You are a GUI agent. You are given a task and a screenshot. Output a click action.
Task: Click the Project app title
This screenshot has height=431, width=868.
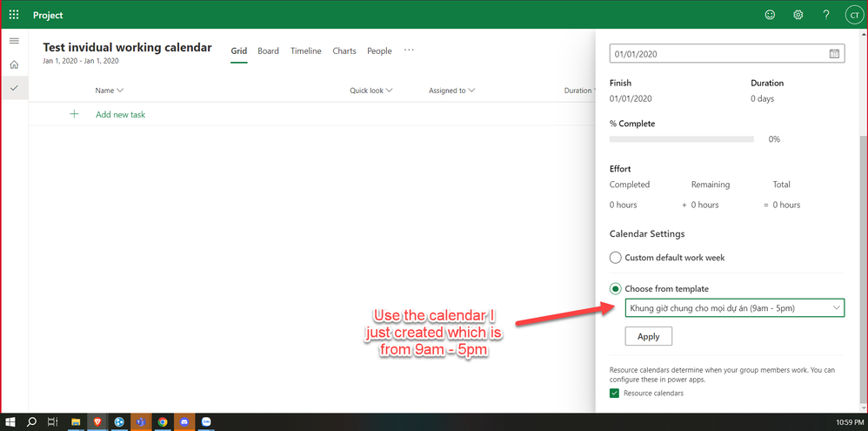click(x=48, y=15)
